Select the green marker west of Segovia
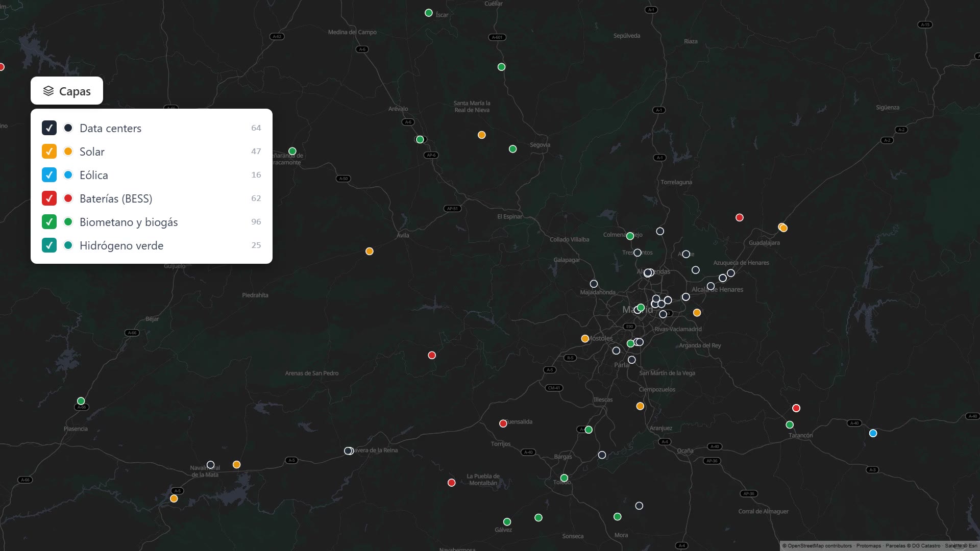The height and width of the screenshot is (551, 980). pyautogui.click(x=512, y=149)
